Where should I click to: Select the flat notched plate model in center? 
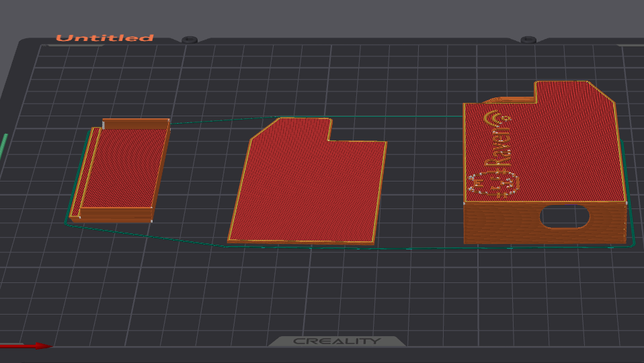pyautogui.click(x=307, y=181)
